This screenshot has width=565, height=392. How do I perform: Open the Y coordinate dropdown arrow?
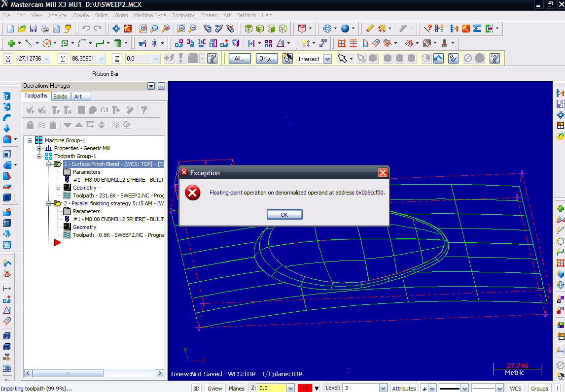point(102,59)
